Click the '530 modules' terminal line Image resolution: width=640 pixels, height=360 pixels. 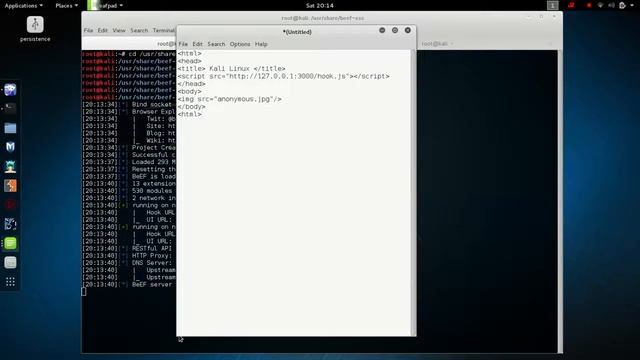[129, 191]
